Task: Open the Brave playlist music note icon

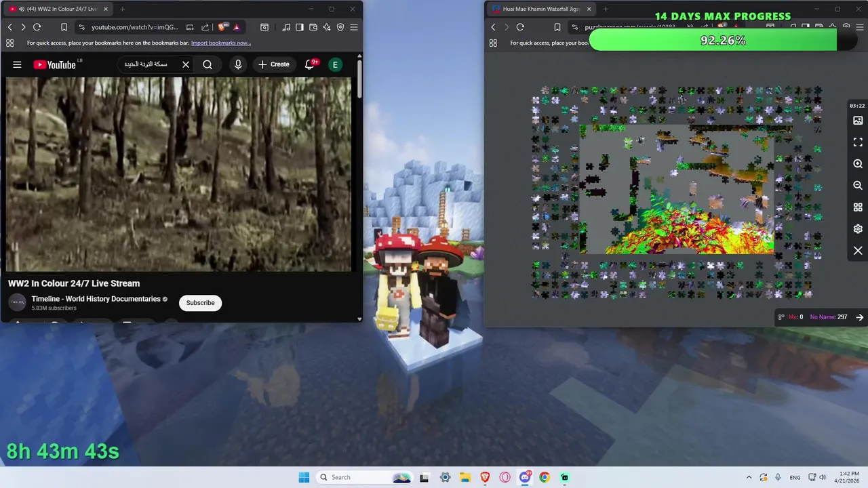Action: pyautogui.click(x=286, y=27)
